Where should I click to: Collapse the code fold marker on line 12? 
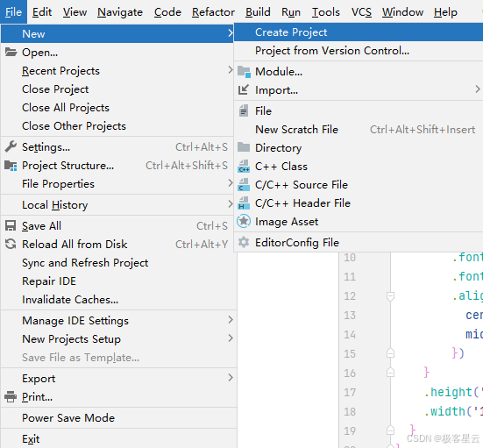[390, 296]
